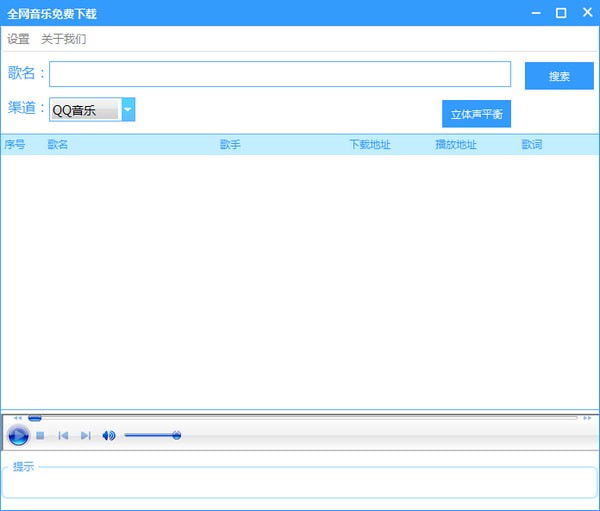Click the rewind arrows left of the seek bar
Viewport: 600px width, 511px height.
(18, 418)
